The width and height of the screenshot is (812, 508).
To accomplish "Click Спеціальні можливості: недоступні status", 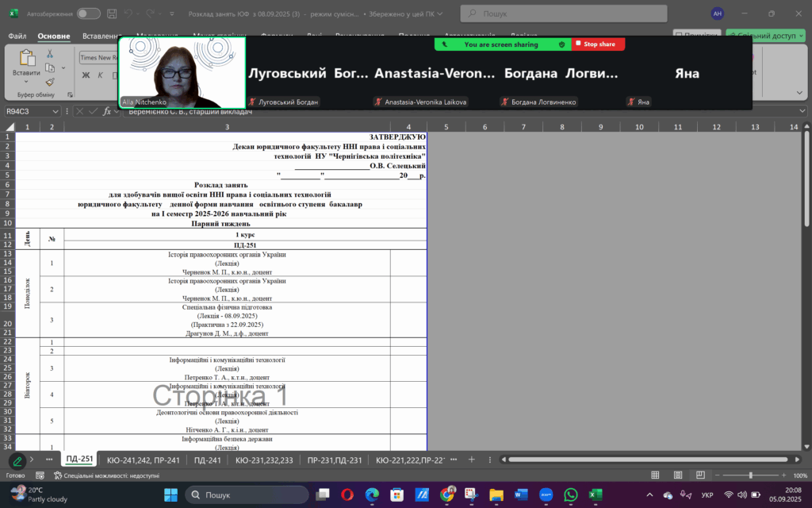I will click(106, 475).
